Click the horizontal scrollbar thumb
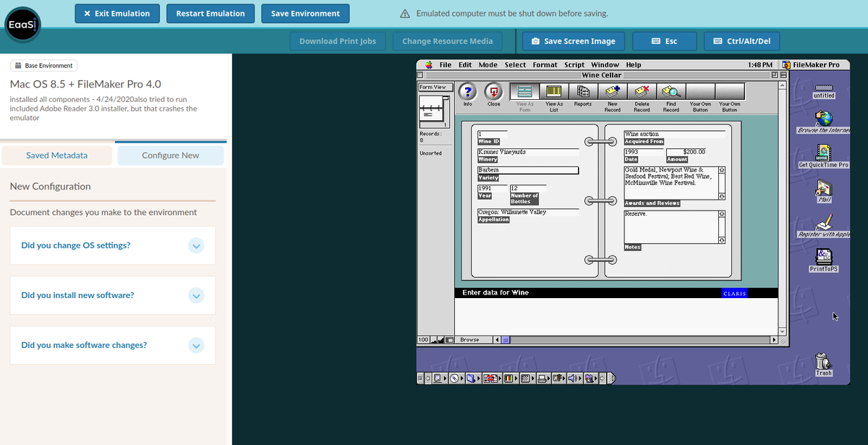 coord(506,340)
